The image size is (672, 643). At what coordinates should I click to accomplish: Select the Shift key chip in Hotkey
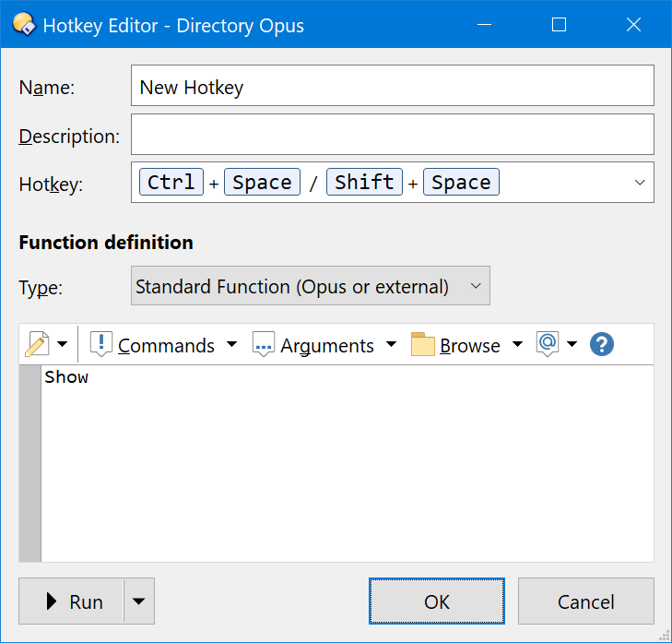tap(364, 182)
